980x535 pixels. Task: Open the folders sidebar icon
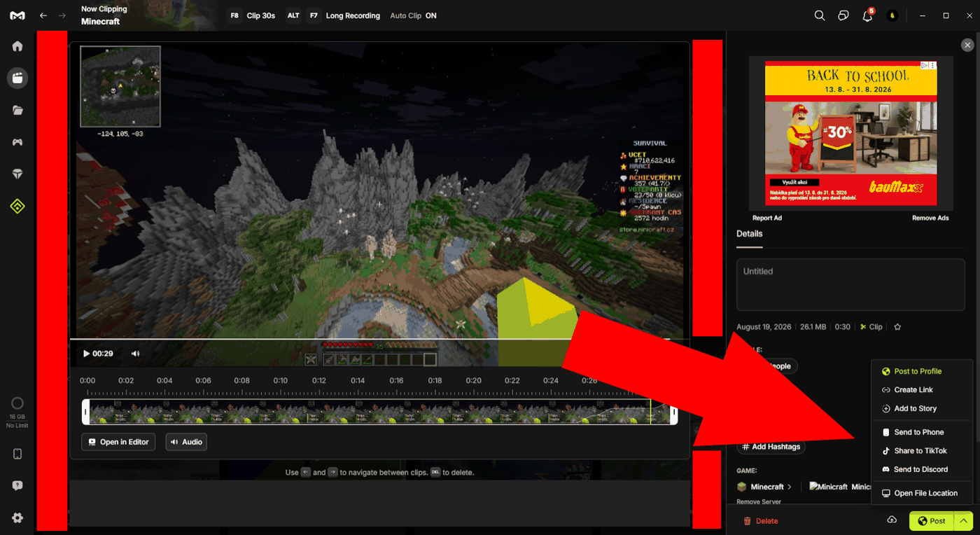click(x=17, y=110)
